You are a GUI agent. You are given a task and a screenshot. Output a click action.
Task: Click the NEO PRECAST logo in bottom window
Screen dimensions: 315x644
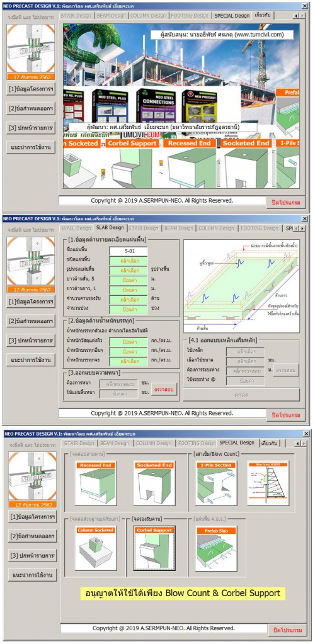tap(32, 476)
